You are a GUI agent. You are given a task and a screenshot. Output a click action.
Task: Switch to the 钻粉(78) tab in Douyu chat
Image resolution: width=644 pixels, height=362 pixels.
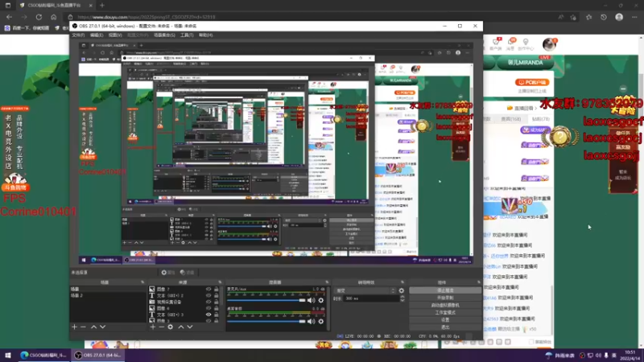[540, 119]
